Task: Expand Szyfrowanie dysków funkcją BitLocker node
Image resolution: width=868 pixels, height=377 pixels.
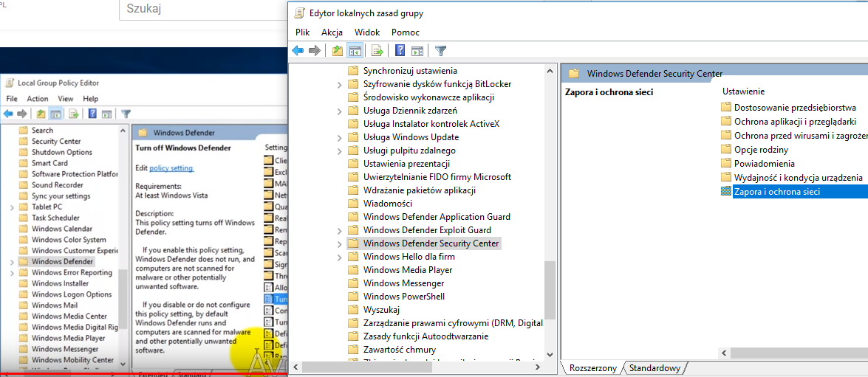Action: [x=339, y=85]
